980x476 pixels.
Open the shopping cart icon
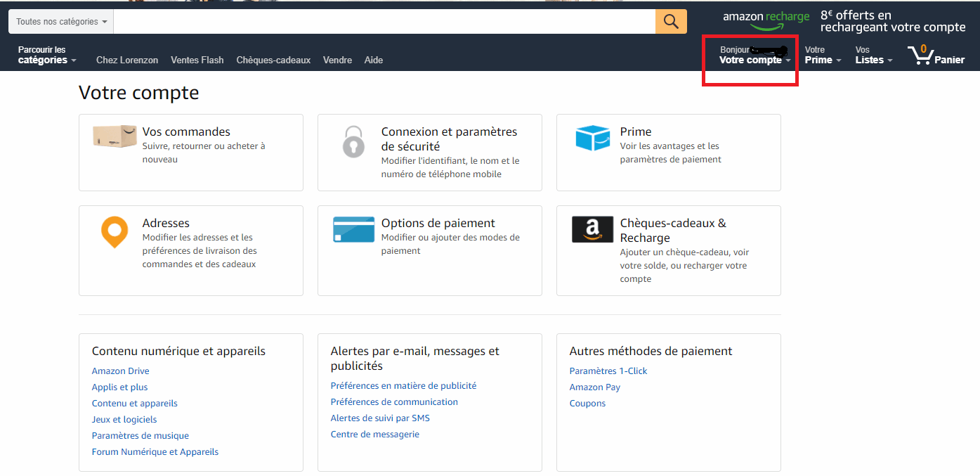(x=920, y=55)
